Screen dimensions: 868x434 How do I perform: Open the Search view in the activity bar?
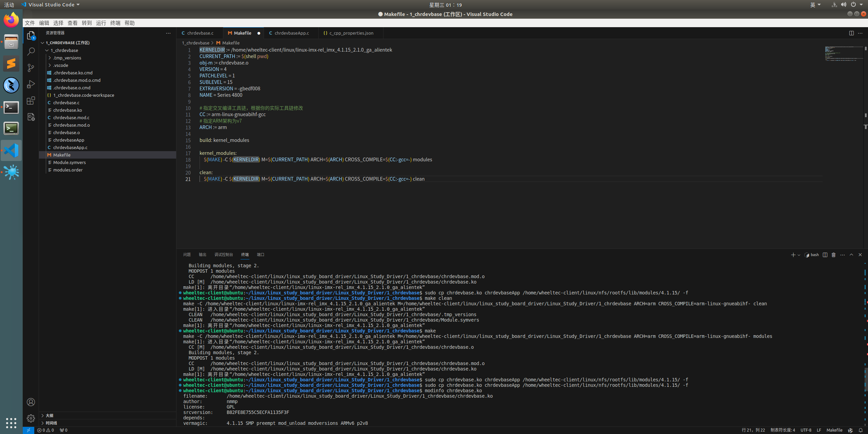pyautogui.click(x=31, y=51)
